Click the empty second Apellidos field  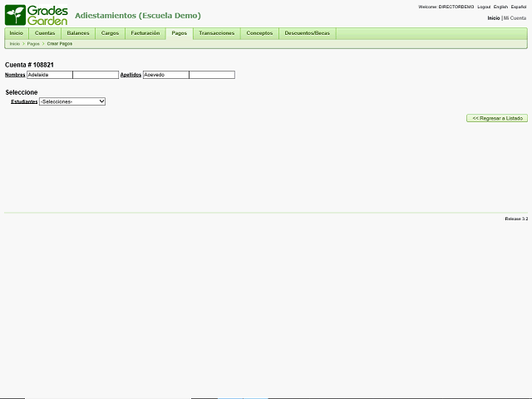(x=212, y=75)
